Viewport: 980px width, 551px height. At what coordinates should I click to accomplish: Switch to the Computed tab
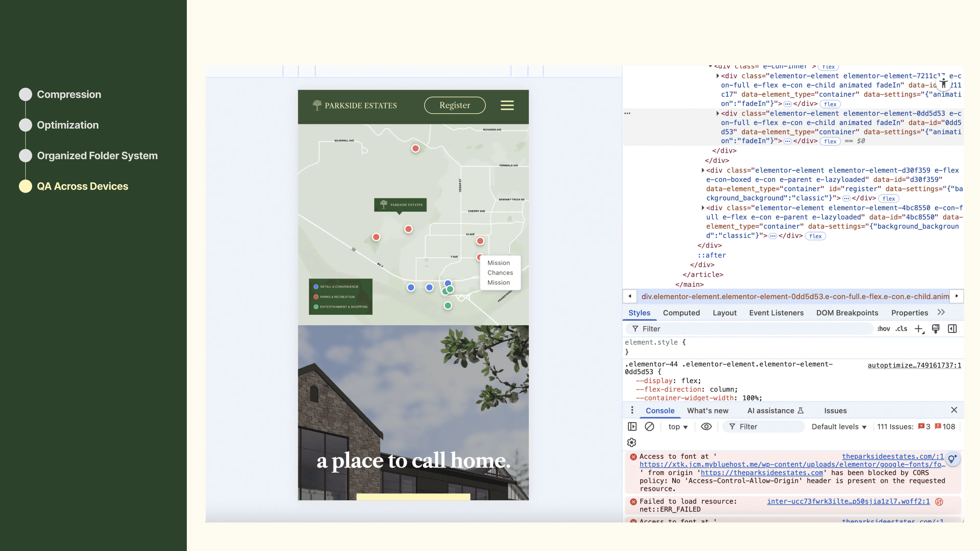tap(681, 312)
